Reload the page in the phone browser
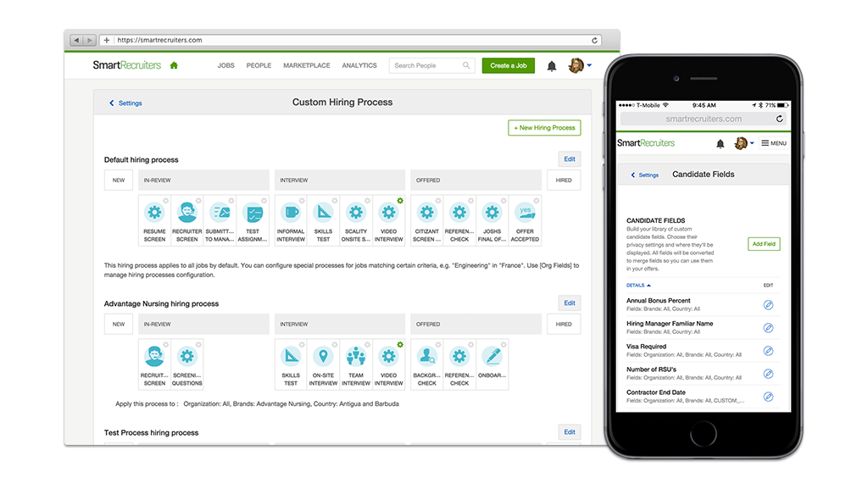The width and height of the screenshot is (868, 489). 780,119
